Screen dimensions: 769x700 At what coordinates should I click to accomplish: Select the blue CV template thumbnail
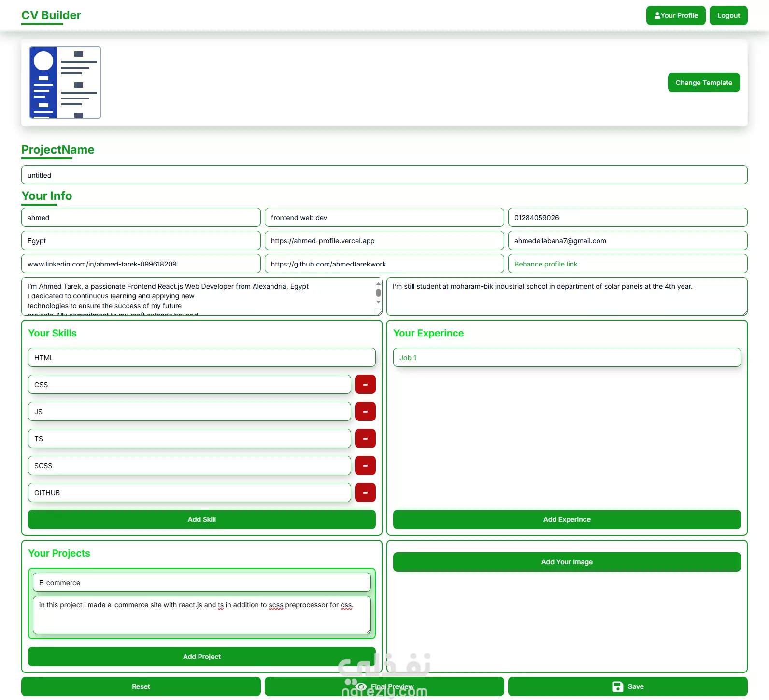(x=65, y=83)
